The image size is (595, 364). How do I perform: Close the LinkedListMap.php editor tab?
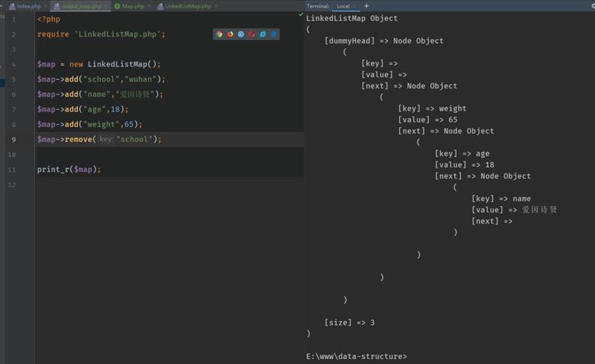coord(216,6)
